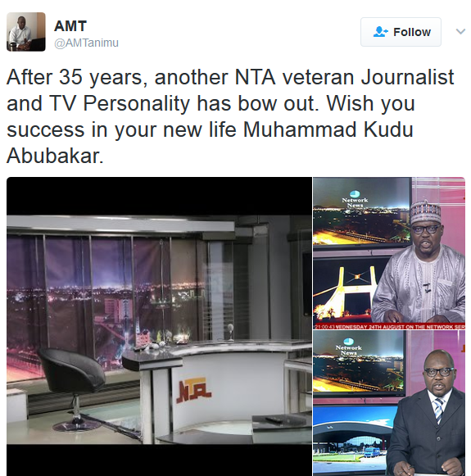This screenshot has height=476, width=471.
Task: Open photo of anchor in dark suit
Action: 389,403
